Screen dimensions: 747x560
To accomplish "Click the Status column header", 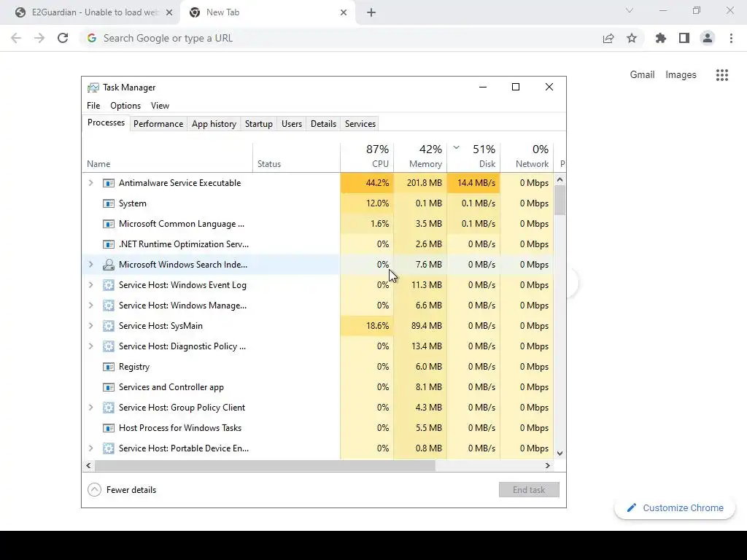I will point(296,157).
